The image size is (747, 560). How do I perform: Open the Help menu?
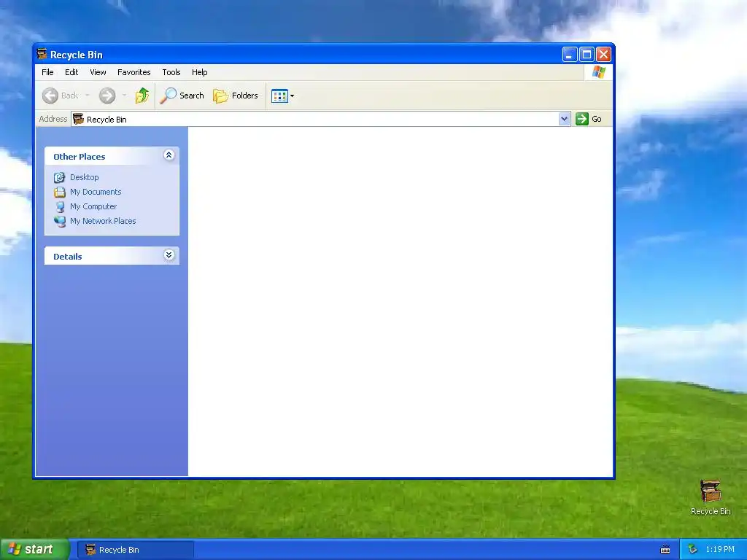[200, 72]
